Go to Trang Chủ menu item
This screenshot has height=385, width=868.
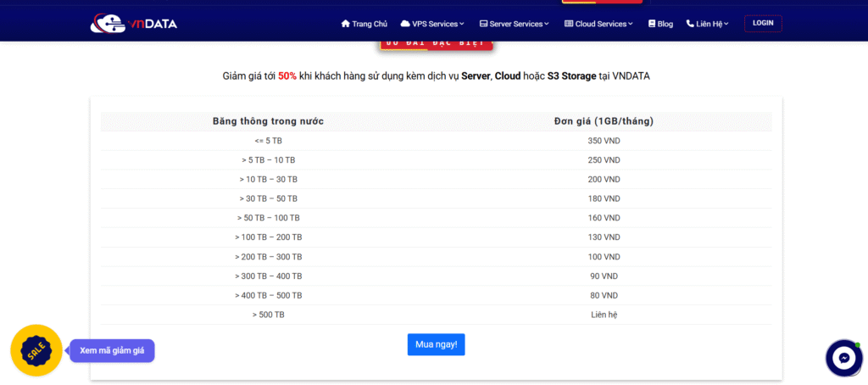tap(368, 24)
